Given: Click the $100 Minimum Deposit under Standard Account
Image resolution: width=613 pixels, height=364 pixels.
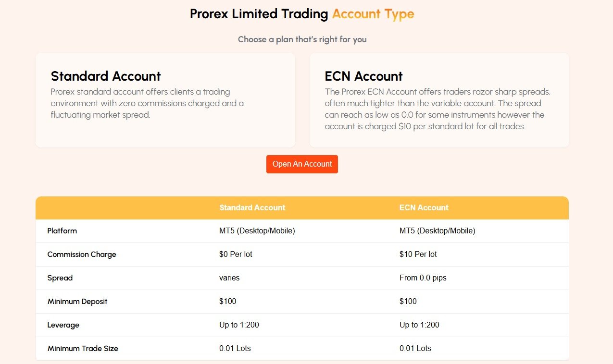Looking at the screenshot, I should pos(228,301).
